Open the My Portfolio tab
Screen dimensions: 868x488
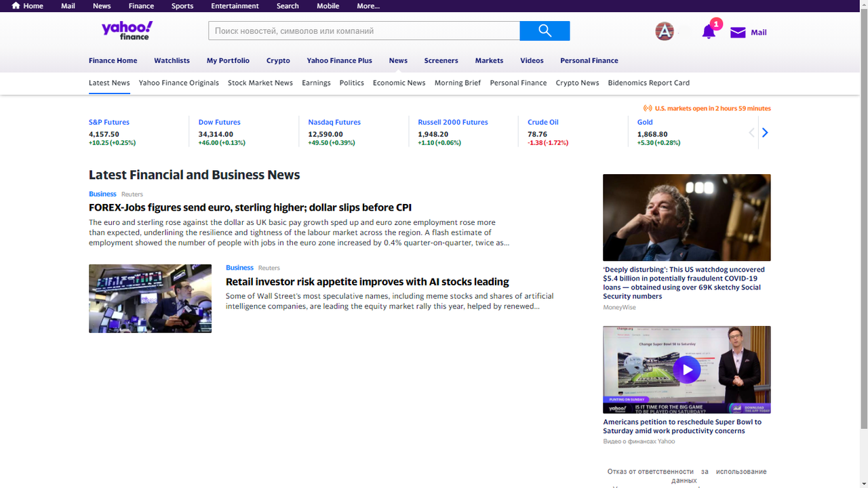click(x=228, y=60)
